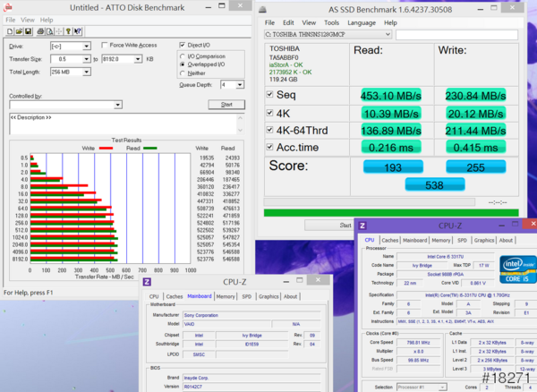Switch to the Memory tab in CPU-Z
537x392 pixels.
224,296
